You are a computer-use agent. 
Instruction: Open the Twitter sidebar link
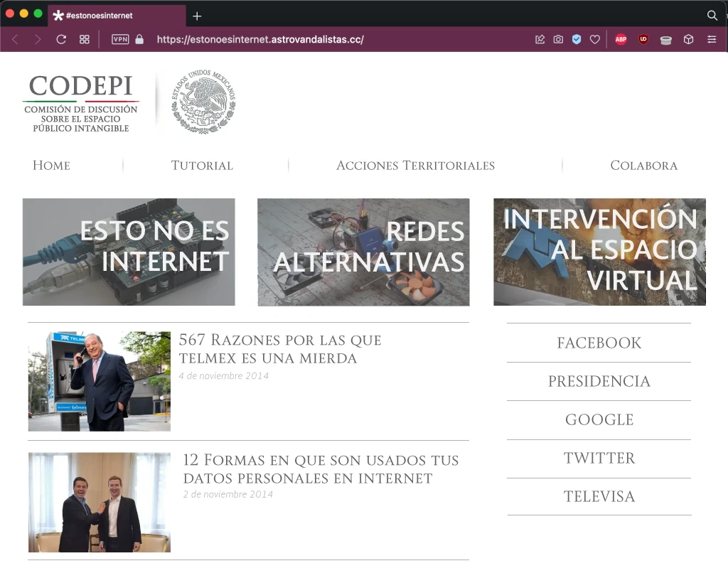599,459
